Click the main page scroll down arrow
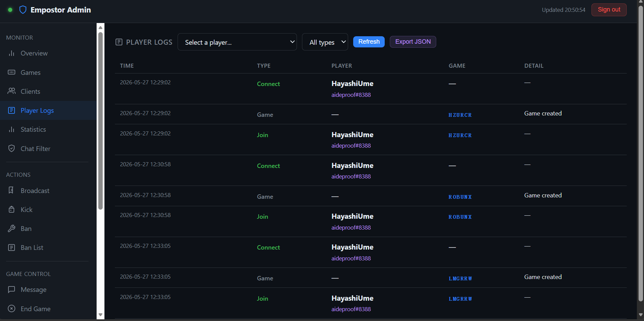The image size is (644, 321). pyautogui.click(x=641, y=315)
